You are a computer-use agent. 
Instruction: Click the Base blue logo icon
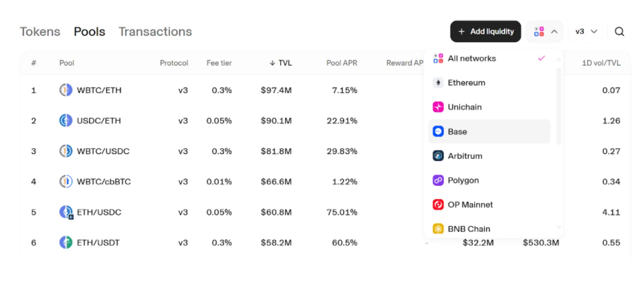click(438, 131)
